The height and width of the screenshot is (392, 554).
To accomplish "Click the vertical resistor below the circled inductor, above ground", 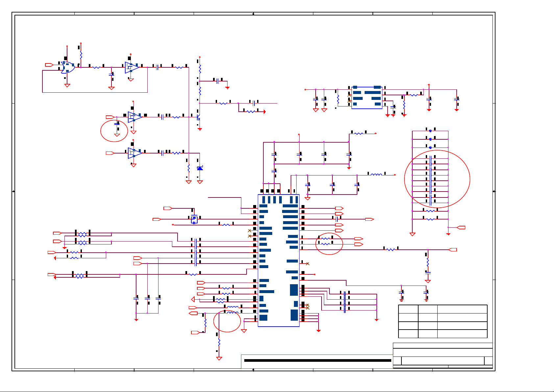I will pyautogui.click(x=219, y=342).
